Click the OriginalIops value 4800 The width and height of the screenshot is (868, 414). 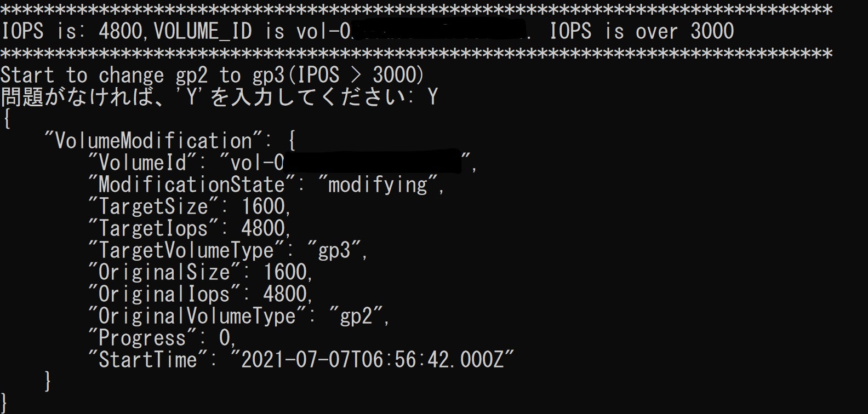(285, 294)
